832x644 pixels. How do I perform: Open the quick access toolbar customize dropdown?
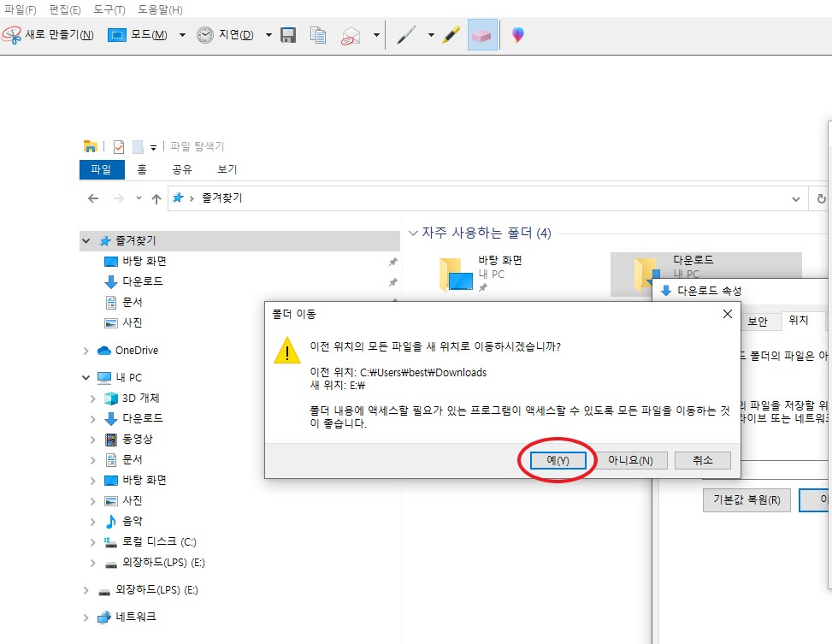[153, 148]
